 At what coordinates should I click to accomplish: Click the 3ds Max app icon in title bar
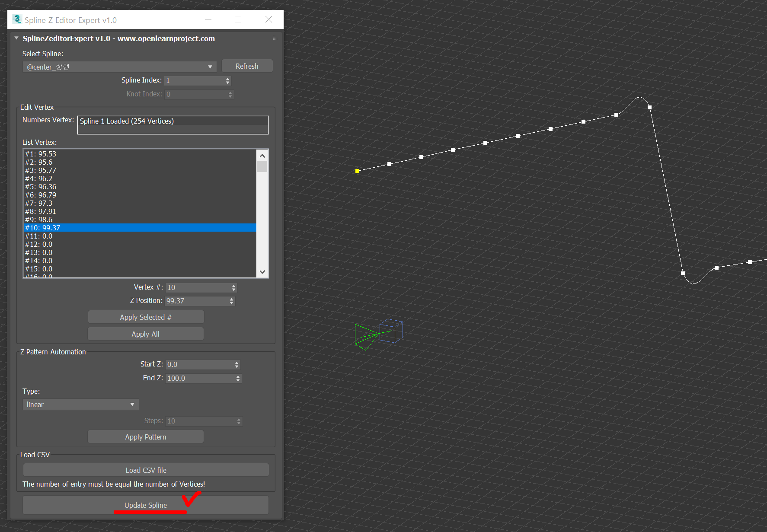[17, 19]
